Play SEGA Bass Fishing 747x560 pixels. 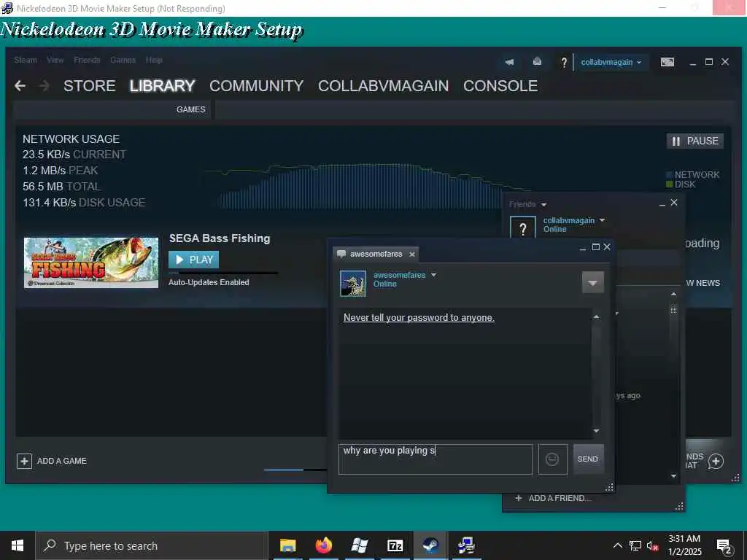(x=194, y=260)
